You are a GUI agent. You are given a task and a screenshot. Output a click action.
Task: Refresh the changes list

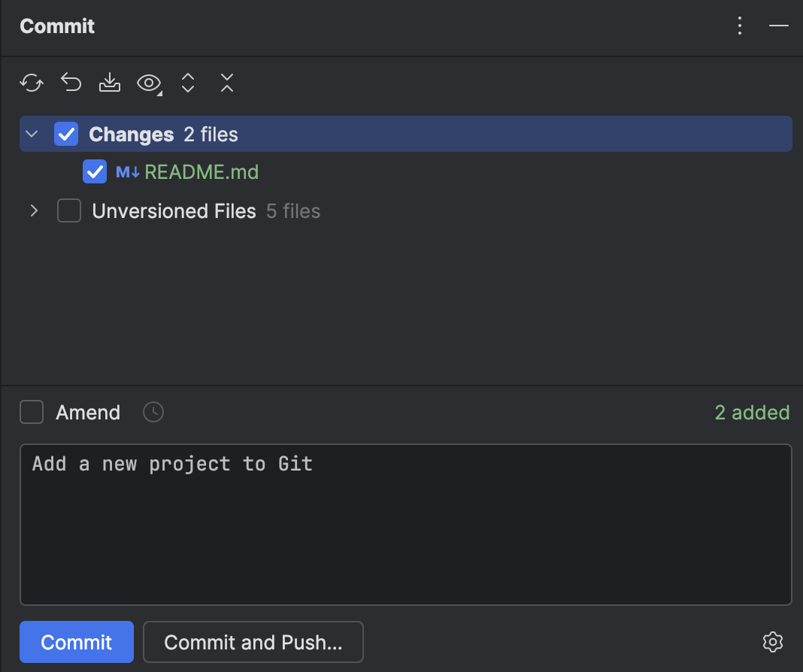point(32,83)
